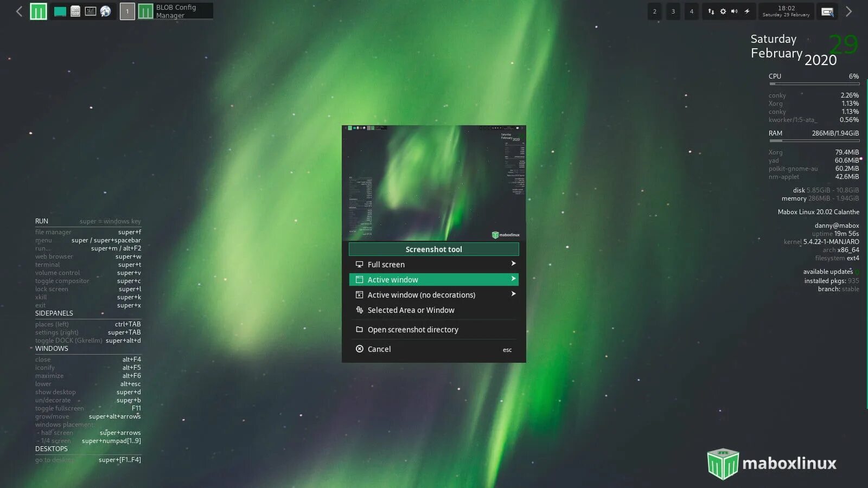Open the settings gear tray icon
Screen dimensions: 868x488
tap(723, 11)
